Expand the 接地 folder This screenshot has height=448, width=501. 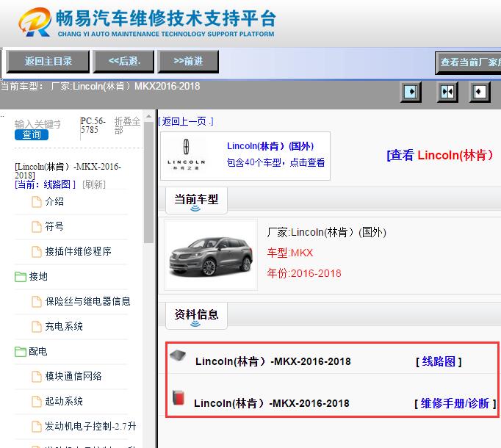(x=31, y=276)
